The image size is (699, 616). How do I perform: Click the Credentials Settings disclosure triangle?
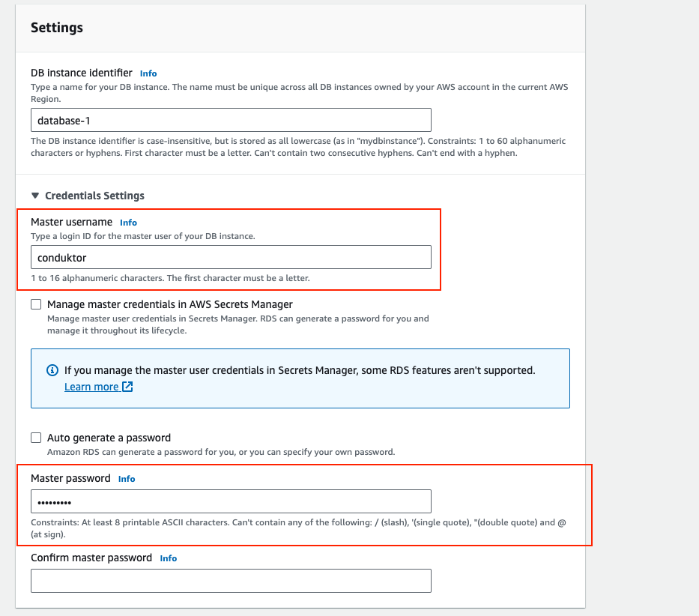pyautogui.click(x=35, y=195)
